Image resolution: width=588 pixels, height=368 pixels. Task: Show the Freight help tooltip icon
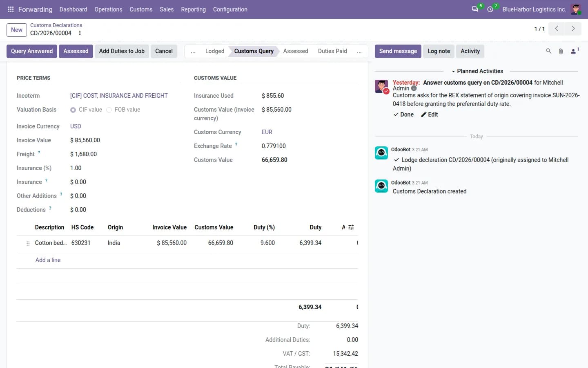(39, 153)
